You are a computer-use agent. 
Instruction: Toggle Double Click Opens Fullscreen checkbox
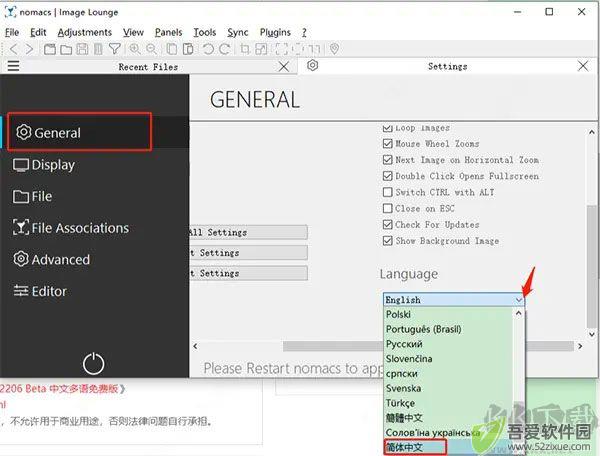pyautogui.click(x=388, y=176)
